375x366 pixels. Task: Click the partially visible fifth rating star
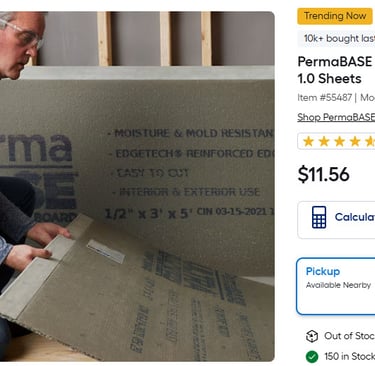click(370, 141)
